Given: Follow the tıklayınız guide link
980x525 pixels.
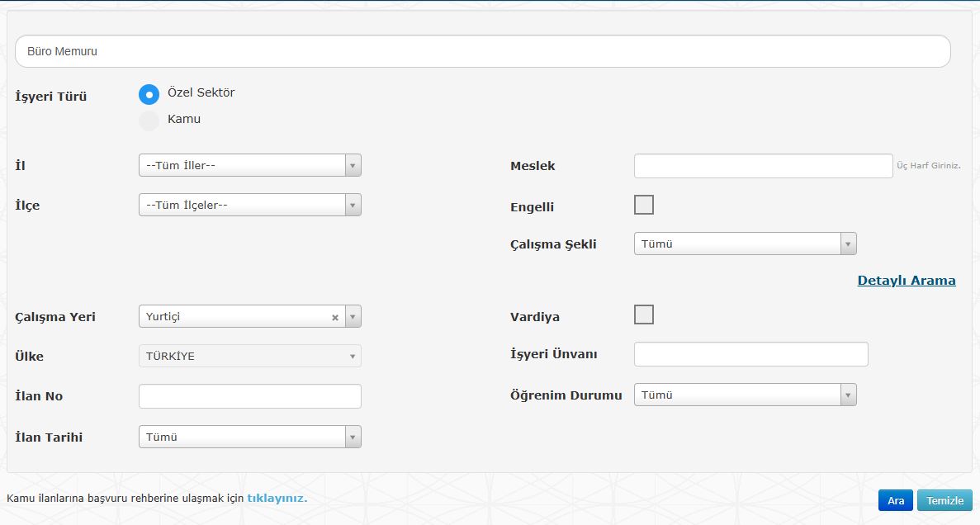Looking at the screenshot, I should point(277,499).
